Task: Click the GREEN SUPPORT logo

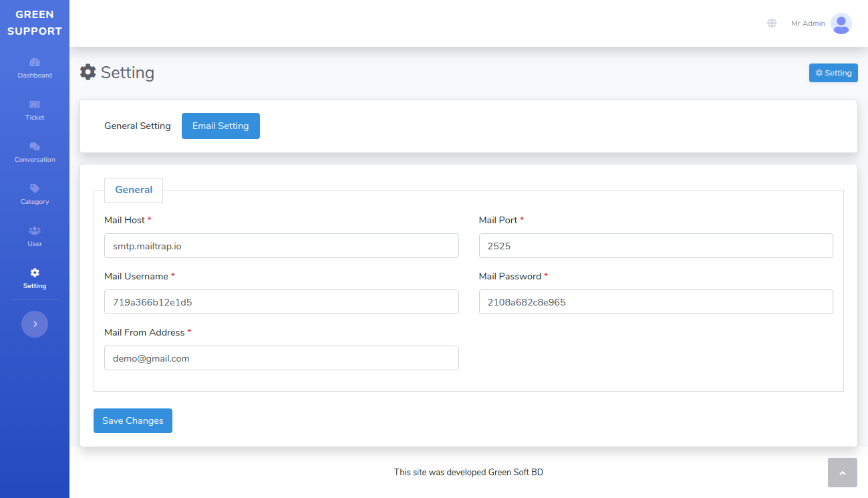Action: click(x=34, y=22)
